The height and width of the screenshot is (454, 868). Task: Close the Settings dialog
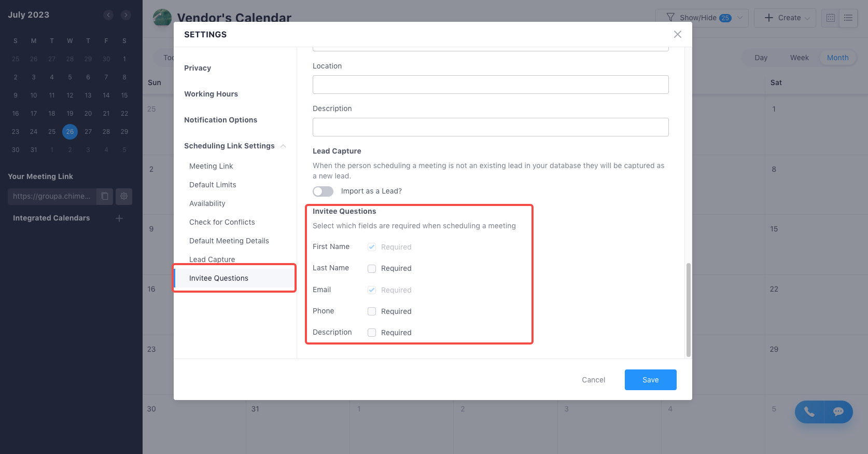click(678, 34)
